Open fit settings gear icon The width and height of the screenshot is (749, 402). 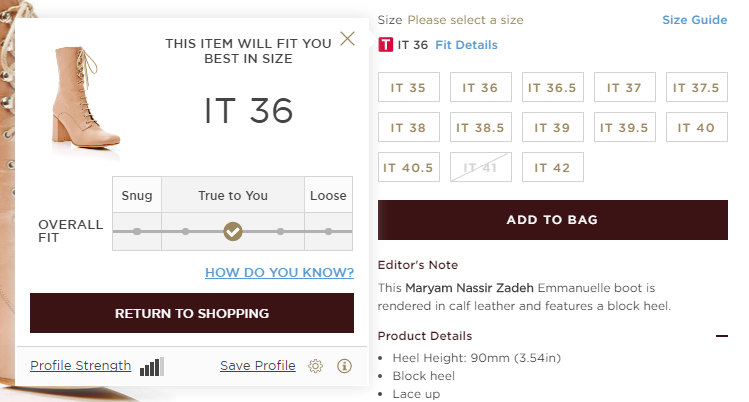pyautogui.click(x=316, y=366)
